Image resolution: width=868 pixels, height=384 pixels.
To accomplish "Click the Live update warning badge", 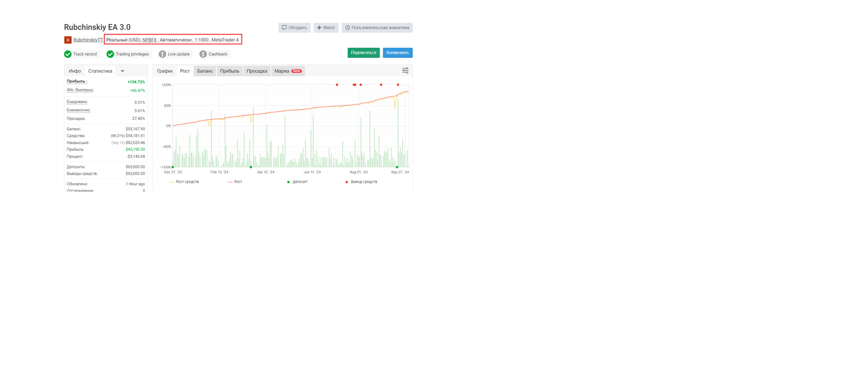I will (174, 54).
